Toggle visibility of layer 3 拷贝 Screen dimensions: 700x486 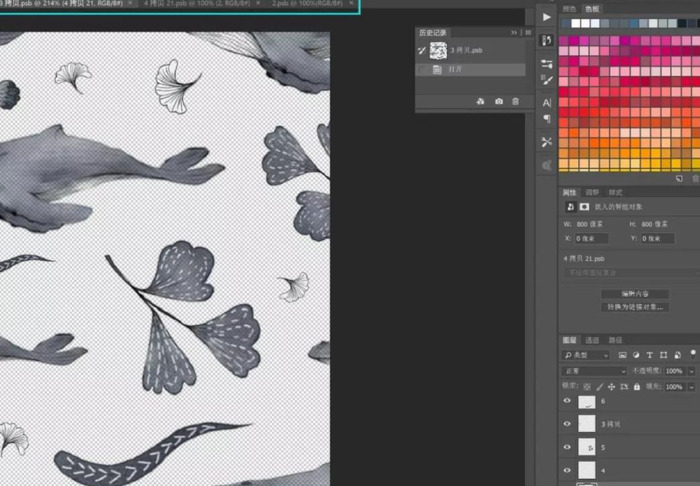(567, 424)
